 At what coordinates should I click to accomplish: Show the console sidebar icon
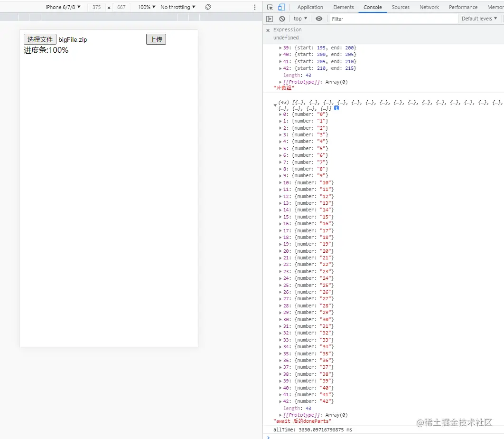coord(270,19)
